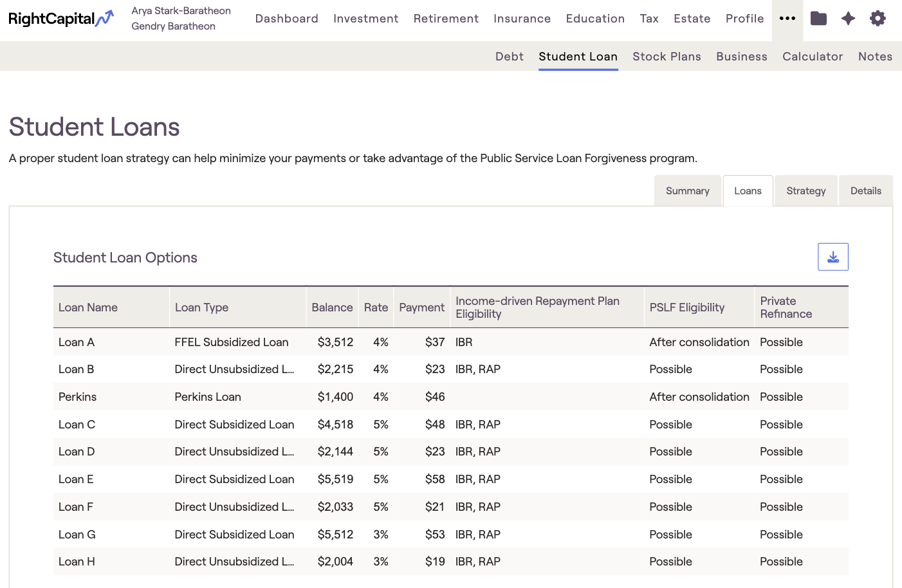Click the Arya Stark-Baratheon client name
This screenshot has height=588, width=902.
[x=181, y=11]
